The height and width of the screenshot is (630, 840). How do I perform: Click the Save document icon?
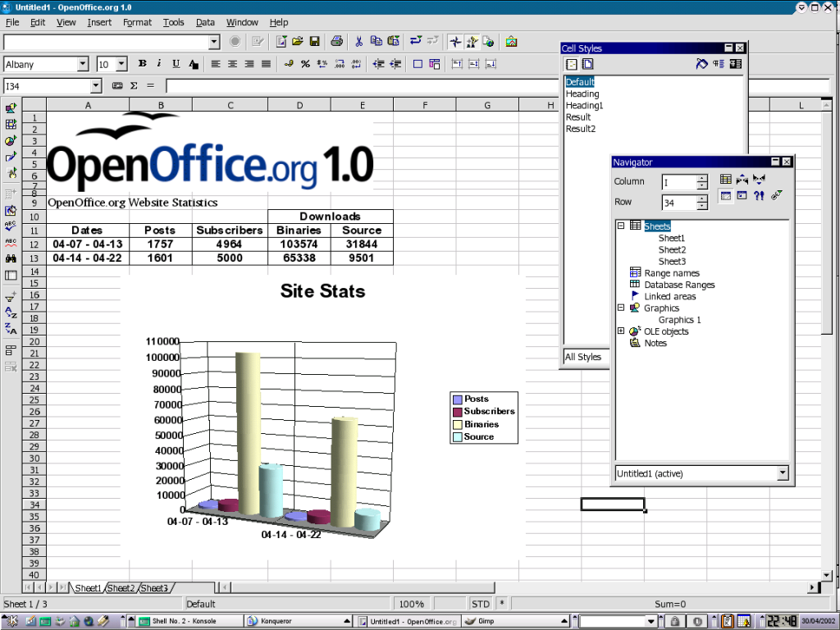pos(313,41)
